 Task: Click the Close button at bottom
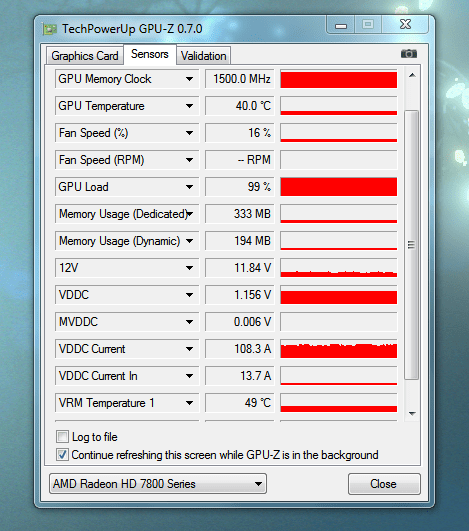tap(384, 484)
